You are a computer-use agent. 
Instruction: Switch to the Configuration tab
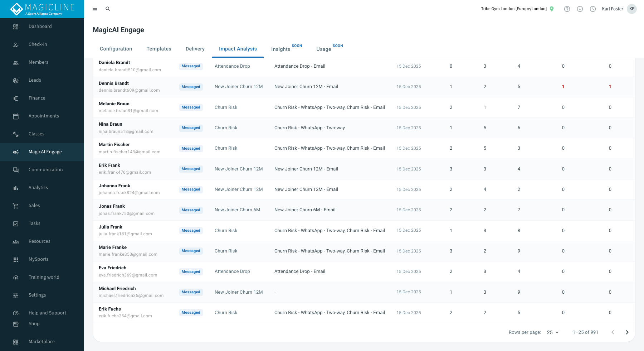click(x=116, y=49)
